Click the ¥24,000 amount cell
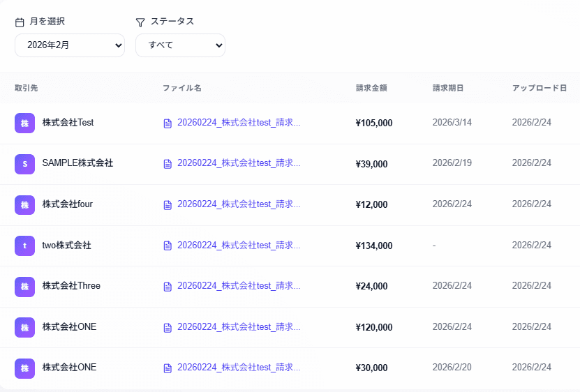 (371, 286)
